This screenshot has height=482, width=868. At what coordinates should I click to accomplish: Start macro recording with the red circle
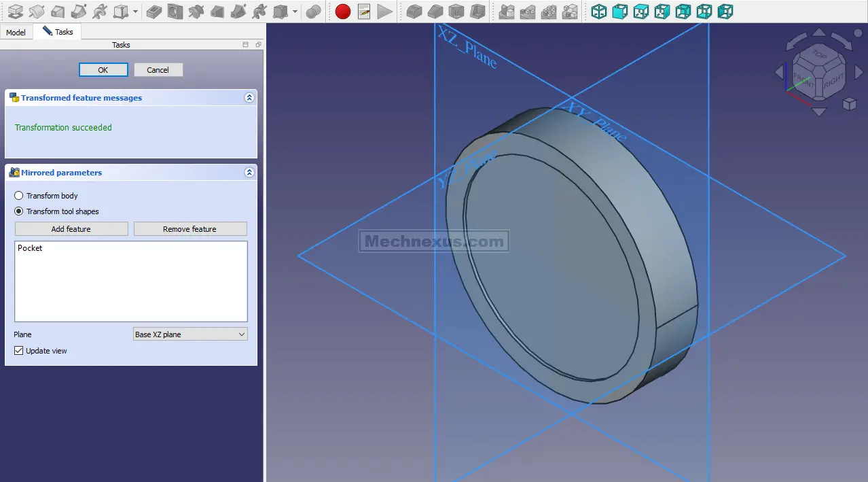click(x=343, y=12)
